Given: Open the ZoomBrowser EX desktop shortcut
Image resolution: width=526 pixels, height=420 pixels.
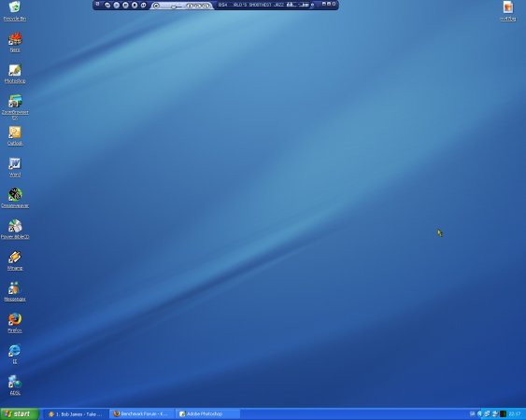Looking at the screenshot, I should (x=15, y=106).
